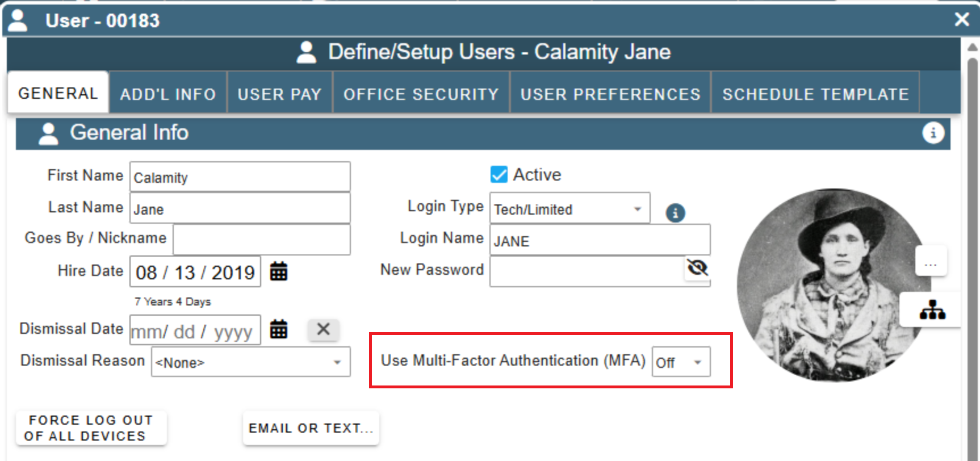Open the MFA Off dropdown
The image size is (980, 461).
coord(681,362)
